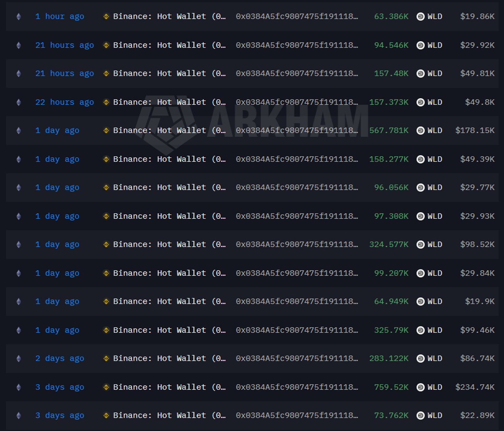Click the Ethereum icon in the 94.546K row
This screenshot has width=504, height=431.
19,45
